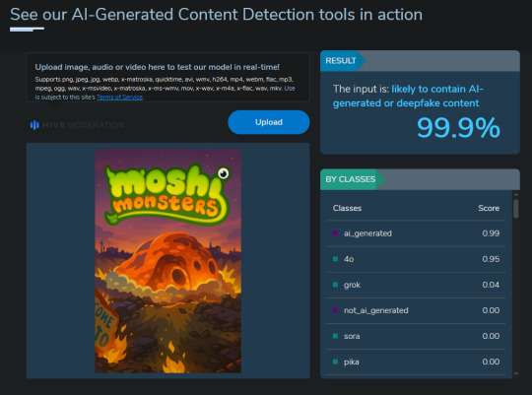Click the 4o class row
Image resolution: width=532 pixels, height=395 pixels.
[416, 259]
